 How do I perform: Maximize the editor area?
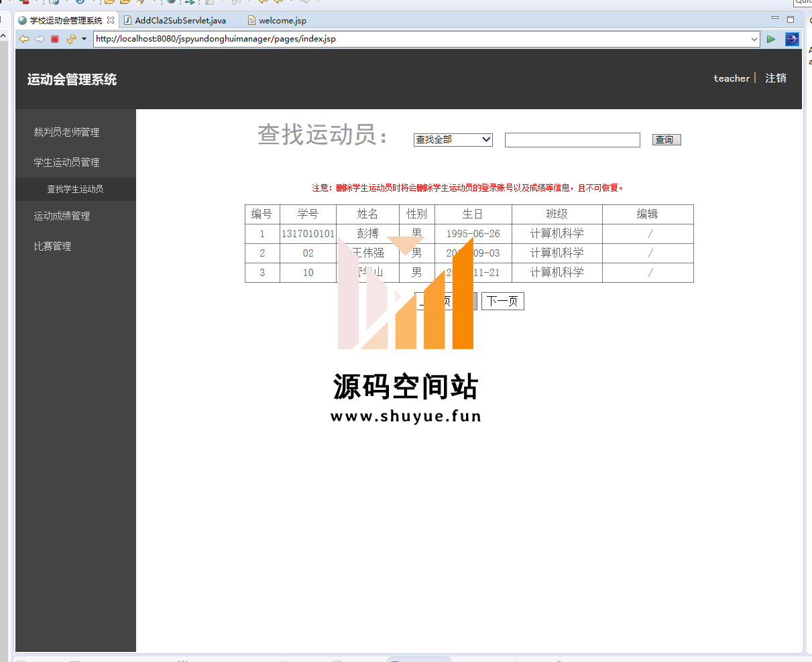coord(791,19)
